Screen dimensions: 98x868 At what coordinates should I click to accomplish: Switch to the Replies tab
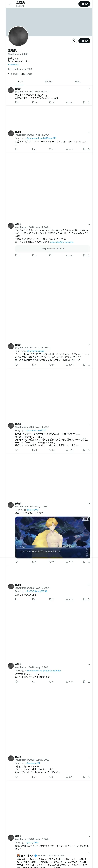49,82
